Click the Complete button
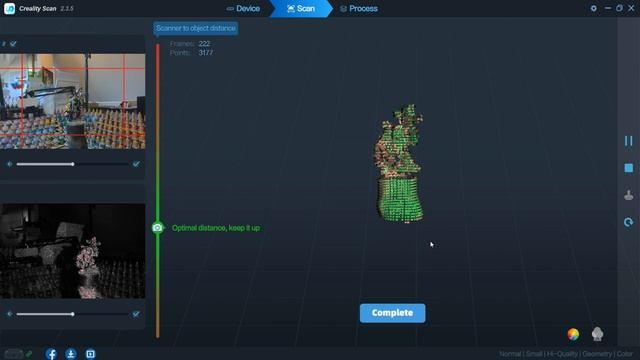The height and width of the screenshot is (360, 640). pyautogui.click(x=392, y=313)
